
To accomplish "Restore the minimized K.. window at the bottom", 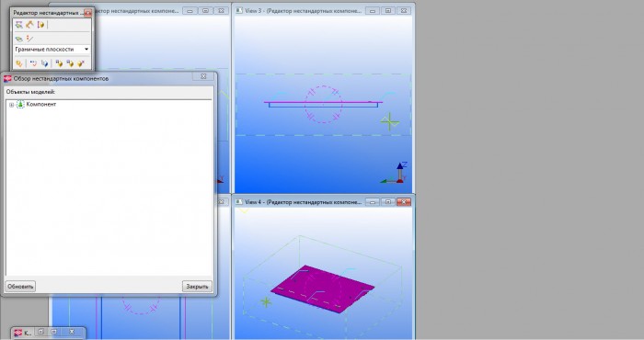I will (x=40, y=332).
